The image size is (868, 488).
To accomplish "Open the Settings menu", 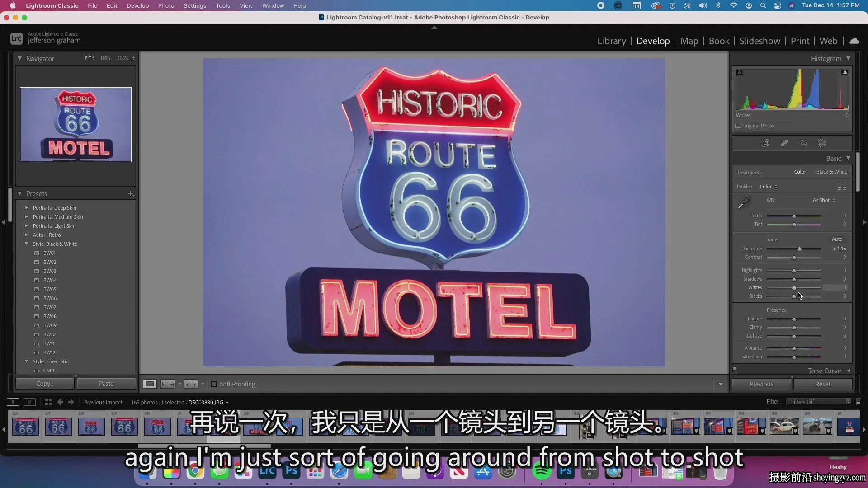I will point(195,5).
